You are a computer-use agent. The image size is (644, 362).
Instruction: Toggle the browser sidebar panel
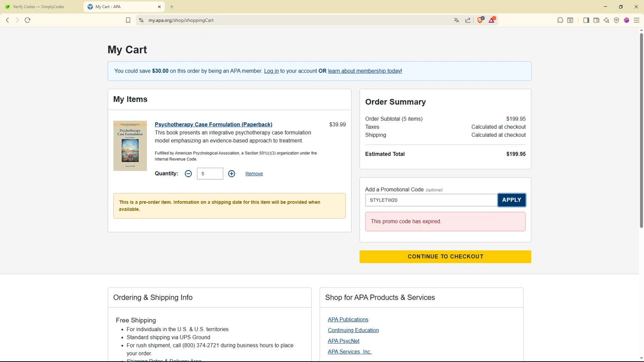pyautogui.click(x=586, y=20)
